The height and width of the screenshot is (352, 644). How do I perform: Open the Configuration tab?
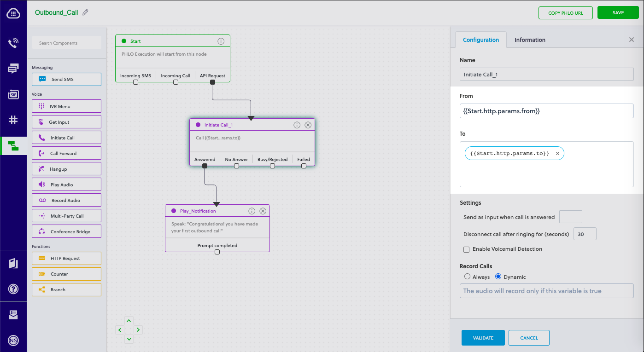[481, 40]
